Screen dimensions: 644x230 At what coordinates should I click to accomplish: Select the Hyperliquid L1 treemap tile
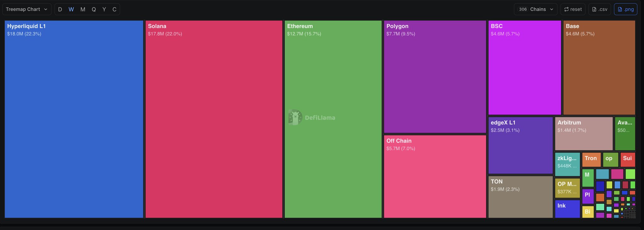pyautogui.click(x=74, y=119)
